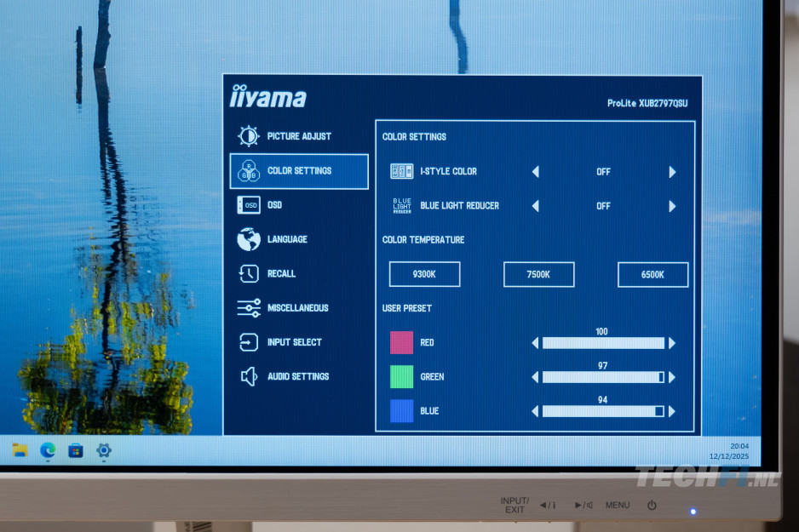The height and width of the screenshot is (532, 799).
Task: Open the Audio Settings speaker icon
Action: point(248,376)
